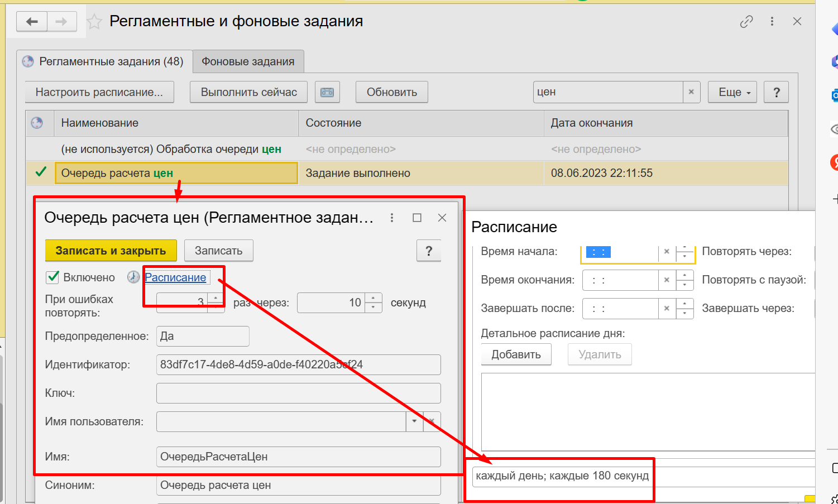Open help with the question mark beside Еще
The width and height of the screenshot is (838, 504).
[776, 92]
